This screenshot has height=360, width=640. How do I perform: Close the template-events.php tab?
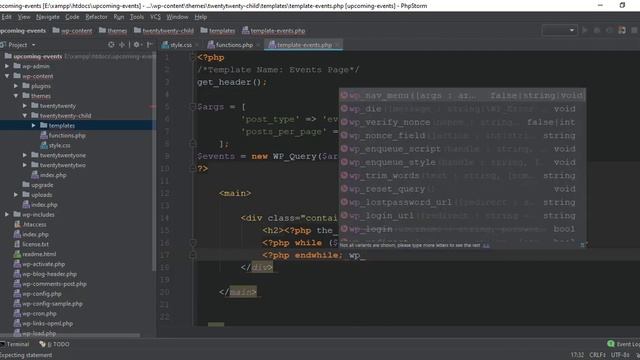(x=337, y=45)
